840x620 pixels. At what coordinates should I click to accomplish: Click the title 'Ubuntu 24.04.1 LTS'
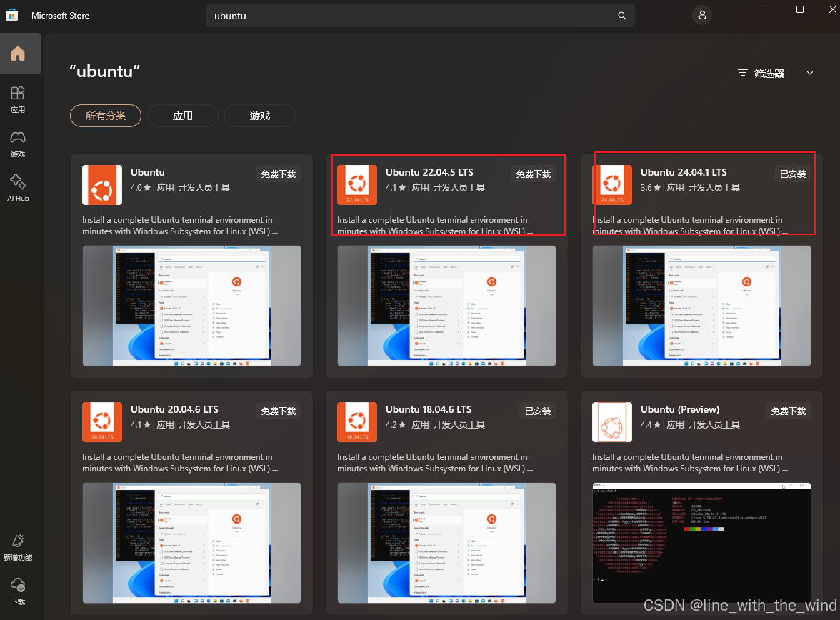(684, 173)
